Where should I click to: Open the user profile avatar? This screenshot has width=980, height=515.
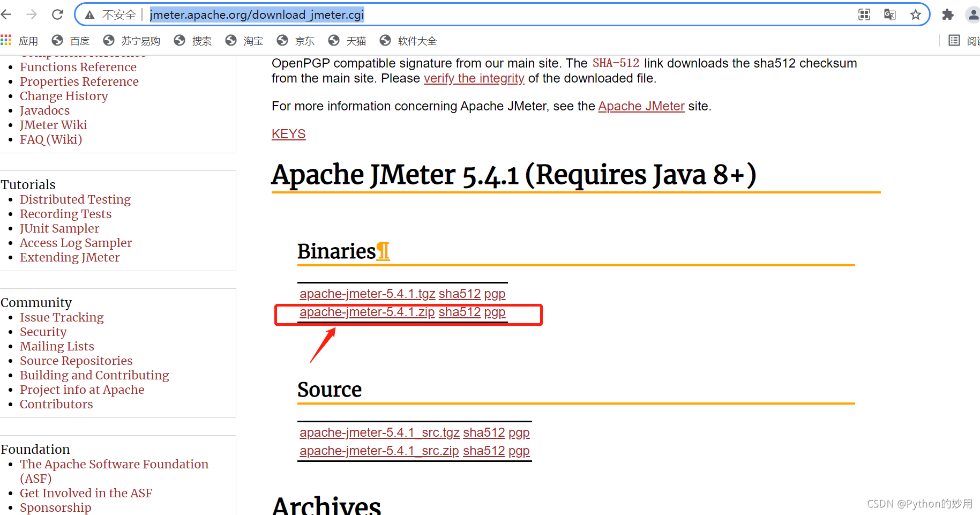point(974,14)
